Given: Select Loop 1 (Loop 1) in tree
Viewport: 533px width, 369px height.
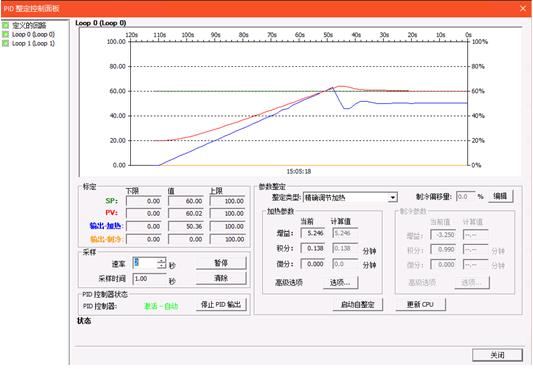Looking at the screenshot, I should coord(33,43).
